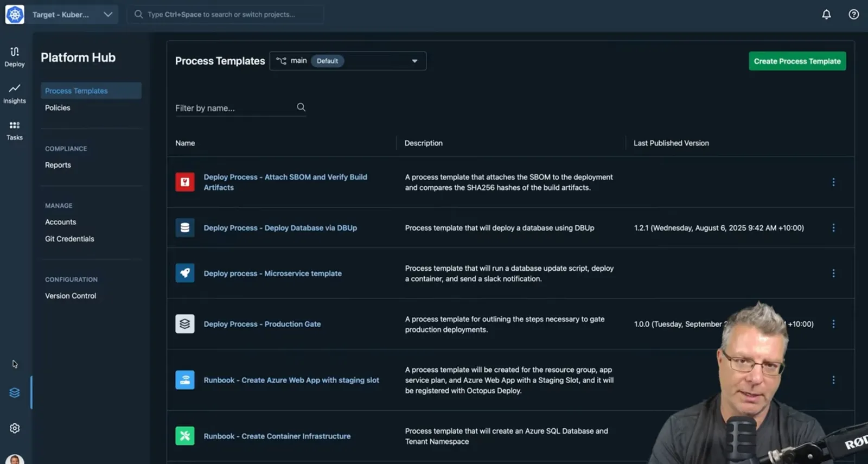Open overflow menu for Microservice template row
The width and height of the screenshot is (868, 464).
pyautogui.click(x=833, y=274)
